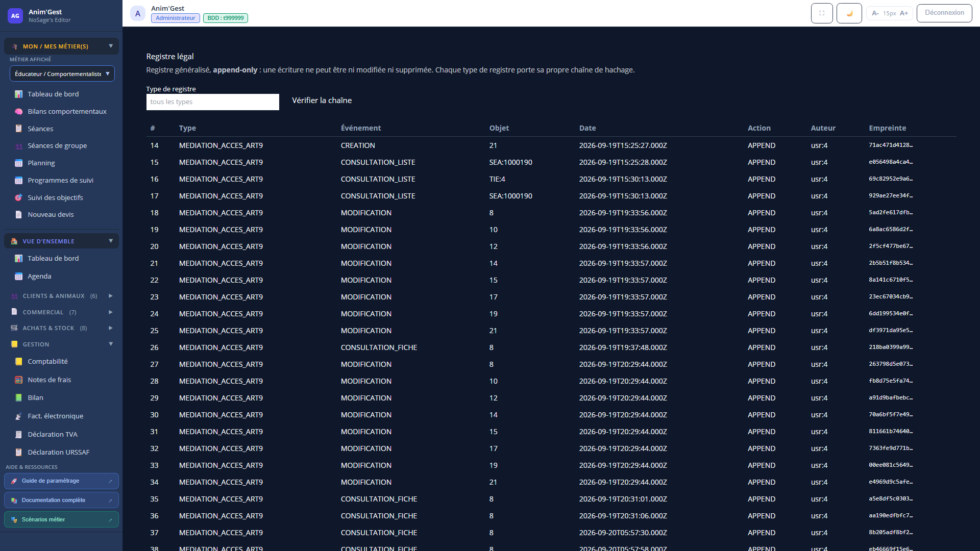980x551 pixels.
Task: Open Bilans comportementaux brain icon
Action: tap(18, 111)
